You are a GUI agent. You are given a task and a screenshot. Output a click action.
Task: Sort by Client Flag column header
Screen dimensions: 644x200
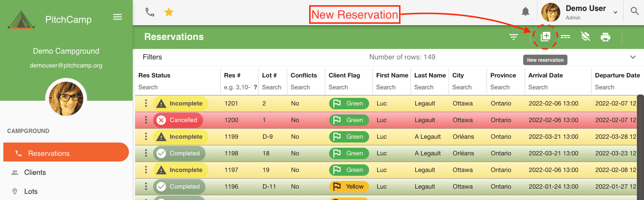tap(344, 75)
